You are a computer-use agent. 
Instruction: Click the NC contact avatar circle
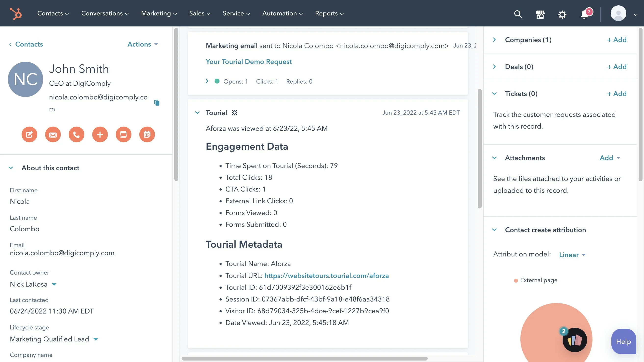tap(26, 79)
